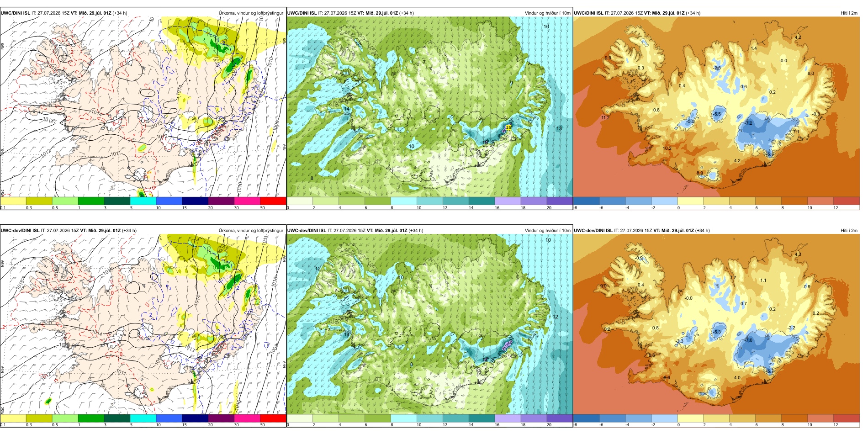The width and height of the screenshot is (868, 434).
Task: Click the -0.6 temperature value on UWC/DINI map
Action: click(743, 87)
